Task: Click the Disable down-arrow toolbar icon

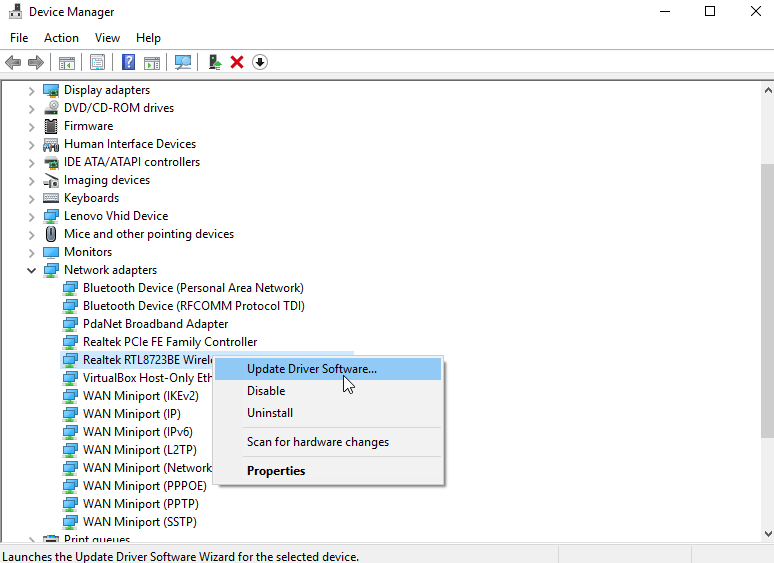Action: tap(260, 62)
